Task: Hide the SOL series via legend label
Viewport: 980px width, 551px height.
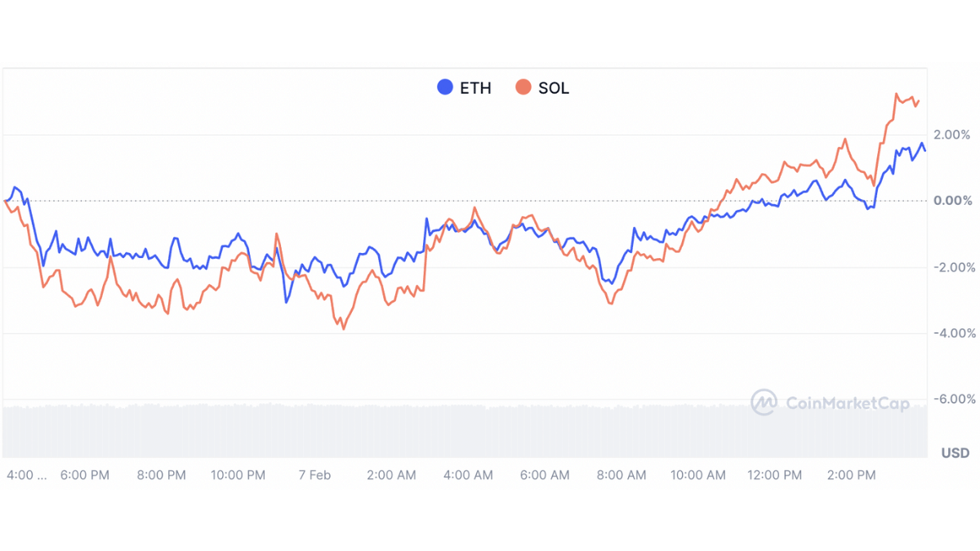Action: tap(554, 88)
